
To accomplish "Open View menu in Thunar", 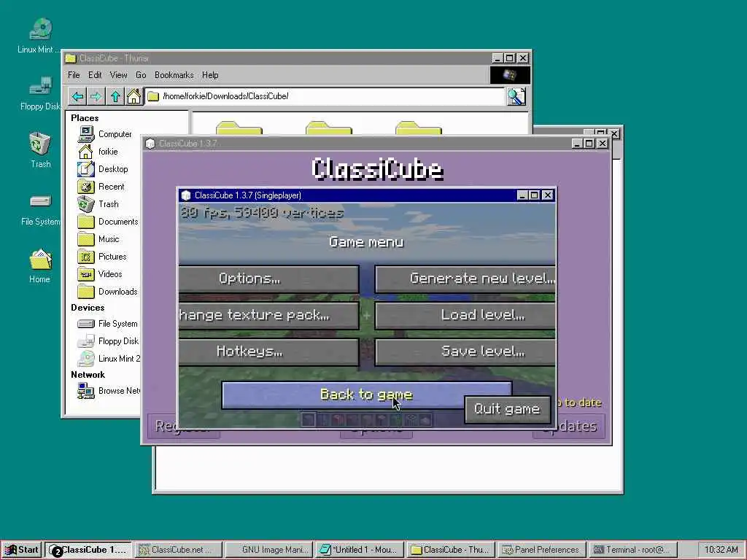I will pos(119,75).
